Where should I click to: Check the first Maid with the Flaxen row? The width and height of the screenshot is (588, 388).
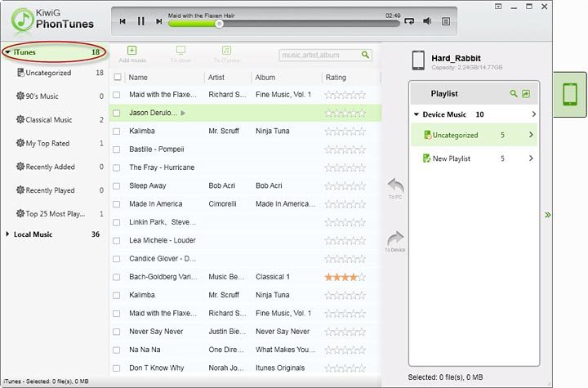tap(117, 95)
